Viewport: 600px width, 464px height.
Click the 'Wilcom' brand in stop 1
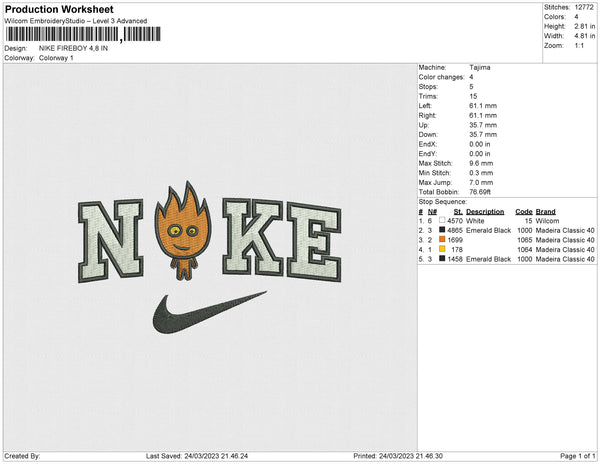coord(547,221)
